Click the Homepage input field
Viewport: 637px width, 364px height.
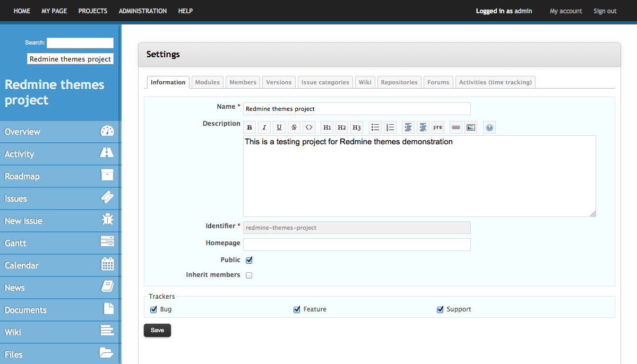[x=357, y=245]
